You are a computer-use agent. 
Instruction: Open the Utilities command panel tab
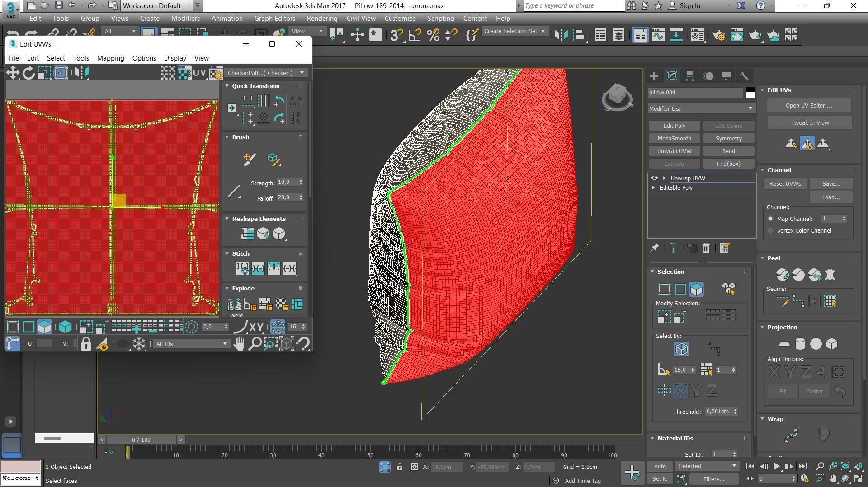(744, 76)
